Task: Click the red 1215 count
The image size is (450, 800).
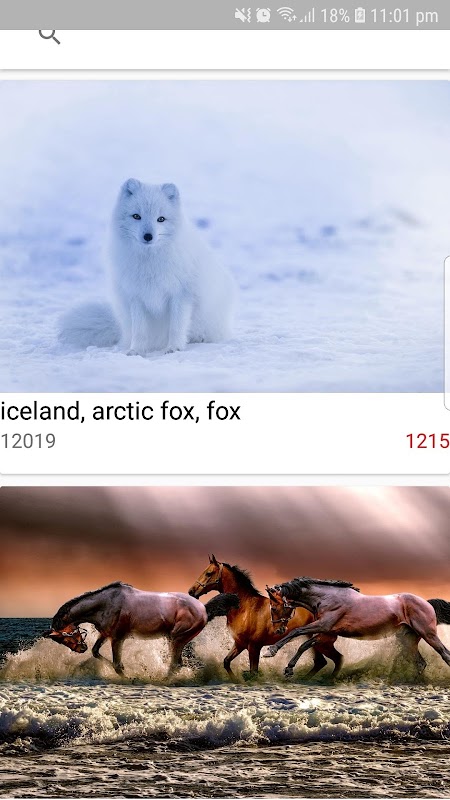Action: 428,441
